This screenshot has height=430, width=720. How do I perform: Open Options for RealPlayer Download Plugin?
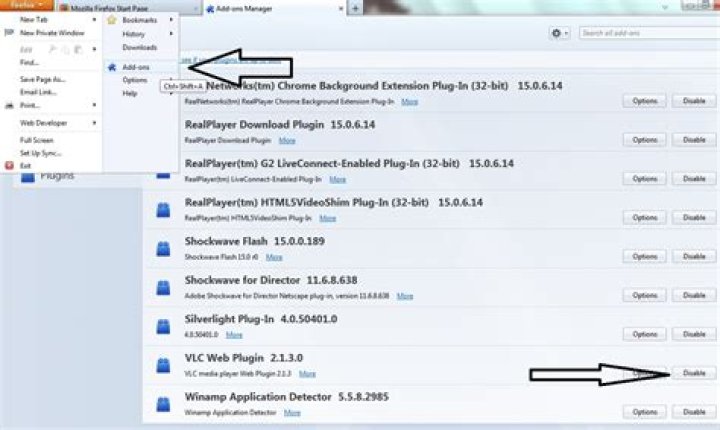[645, 140]
